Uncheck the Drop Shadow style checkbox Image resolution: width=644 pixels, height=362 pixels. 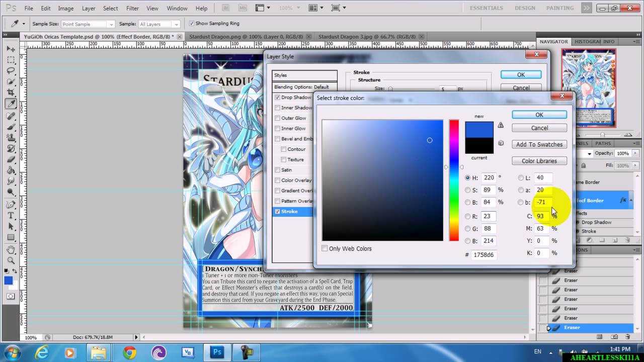pos(277,97)
